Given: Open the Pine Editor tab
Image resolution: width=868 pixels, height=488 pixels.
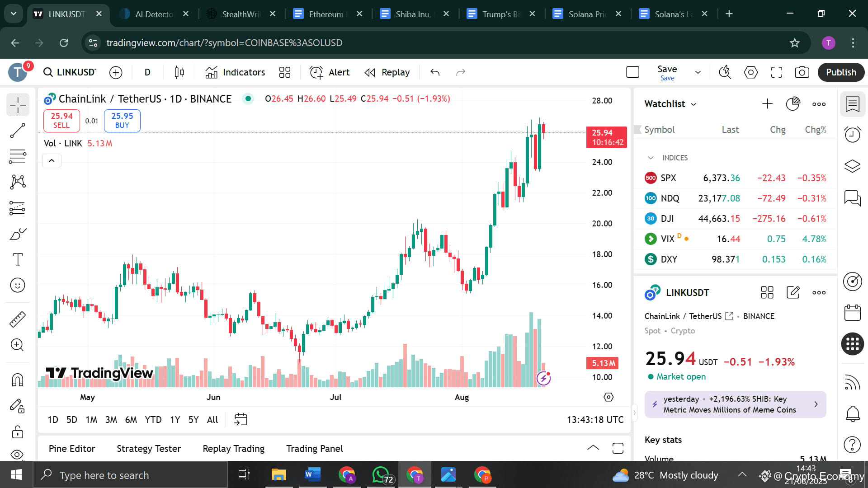Looking at the screenshot, I should (x=72, y=449).
